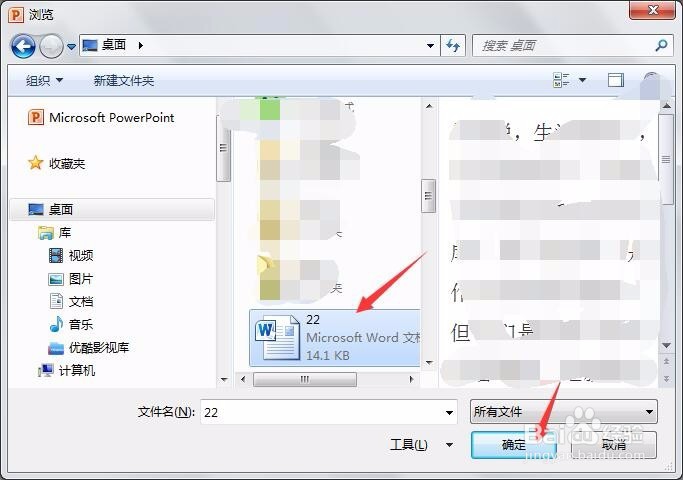Select the file named 22
The image size is (683, 480).
point(335,338)
